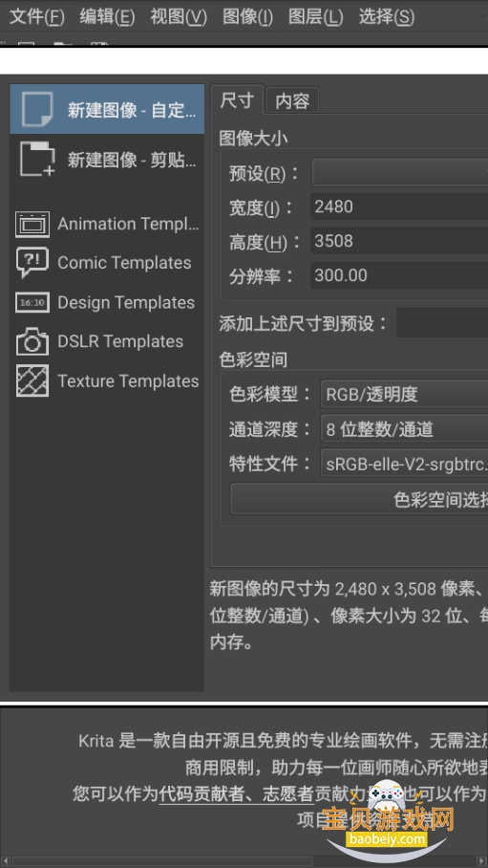Switch to the 尺寸 tab
488x868 pixels.
point(237,100)
